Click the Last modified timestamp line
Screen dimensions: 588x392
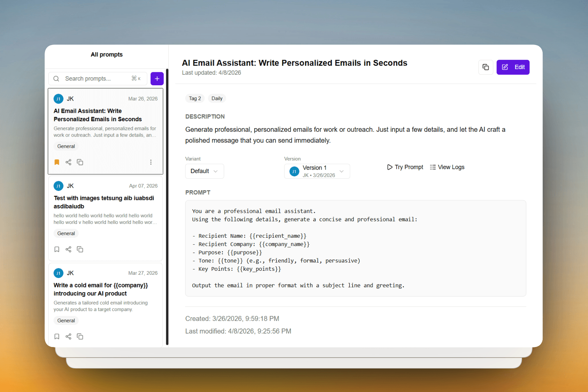[238, 331]
